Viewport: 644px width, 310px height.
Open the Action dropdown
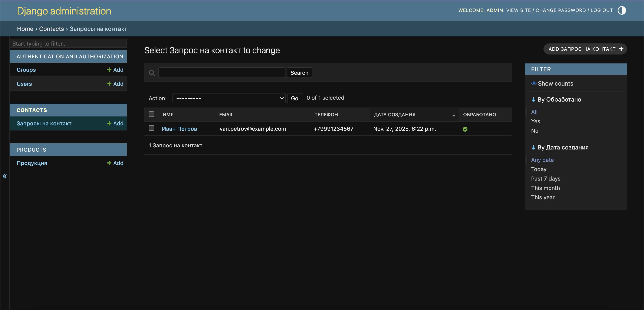[x=229, y=98]
